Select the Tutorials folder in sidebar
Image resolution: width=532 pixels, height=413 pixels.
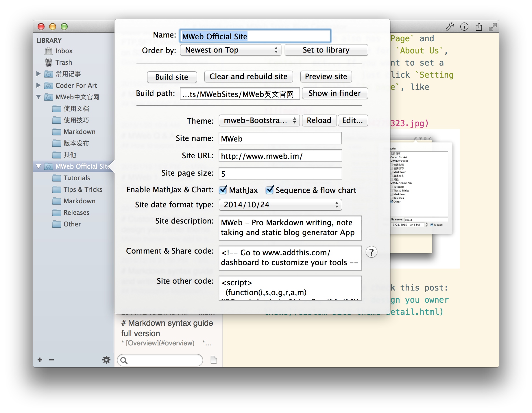(77, 178)
